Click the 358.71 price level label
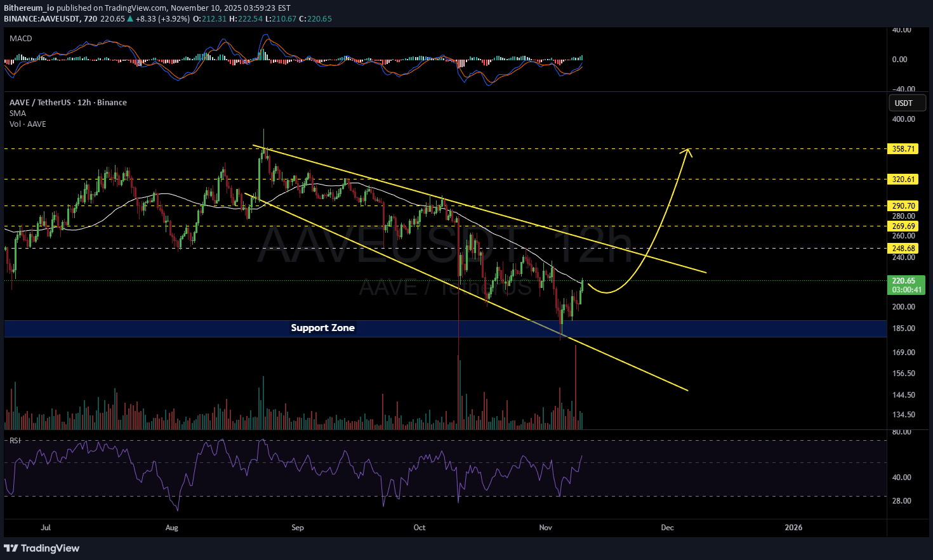This screenshot has width=933, height=560. click(x=903, y=149)
